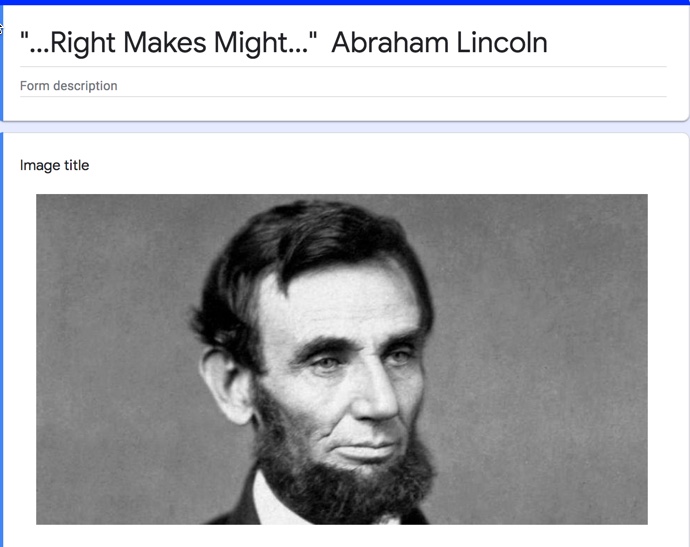This screenshot has width=690, height=547.
Task: Click the blue left accent of the title card
Action: (1, 63)
